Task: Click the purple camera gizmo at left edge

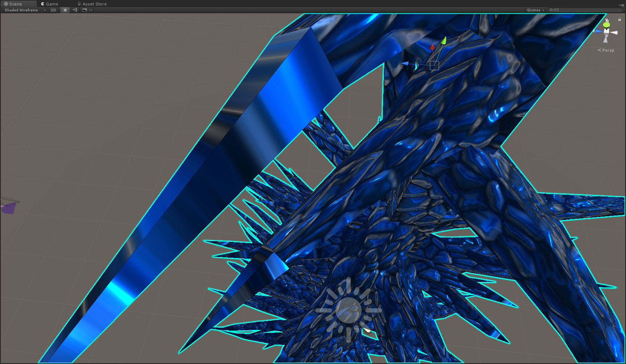Action: coord(9,207)
